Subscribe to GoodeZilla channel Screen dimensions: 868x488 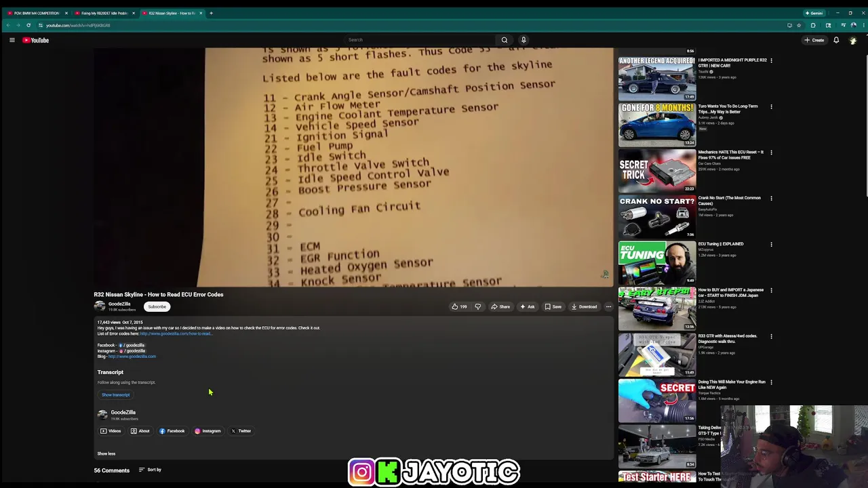[x=157, y=306]
